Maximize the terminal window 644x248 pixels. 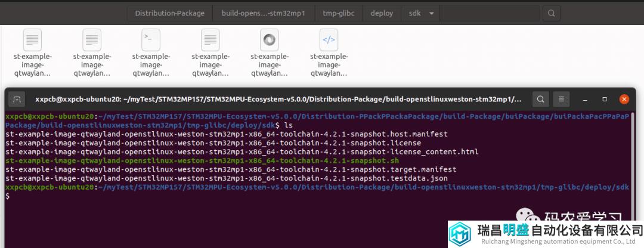click(x=605, y=100)
